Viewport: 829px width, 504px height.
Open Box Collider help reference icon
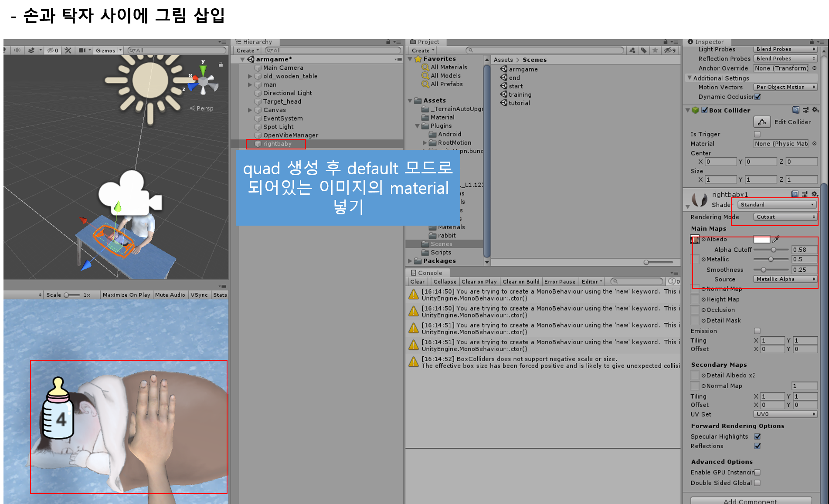tap(796, 110)
